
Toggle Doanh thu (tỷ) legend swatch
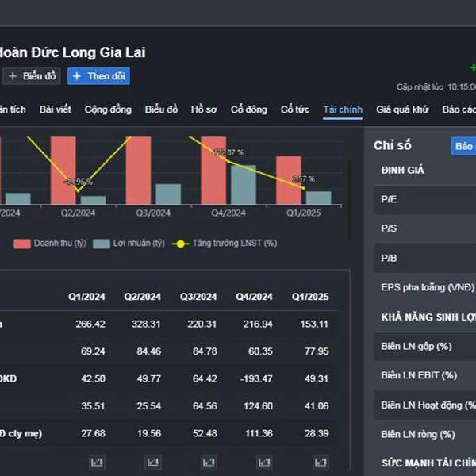click(x=22, y=244)
